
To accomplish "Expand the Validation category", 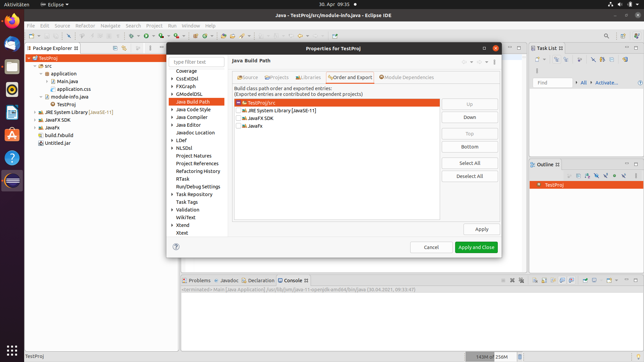I will [x=172, y=210].
